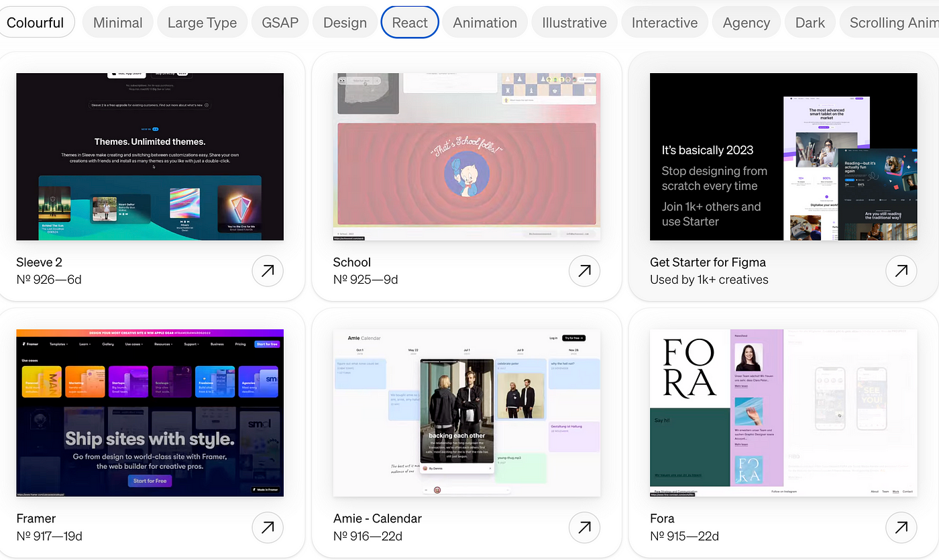
Task: Open the School preview thumbnail
Action: click(x=467, y=156)
